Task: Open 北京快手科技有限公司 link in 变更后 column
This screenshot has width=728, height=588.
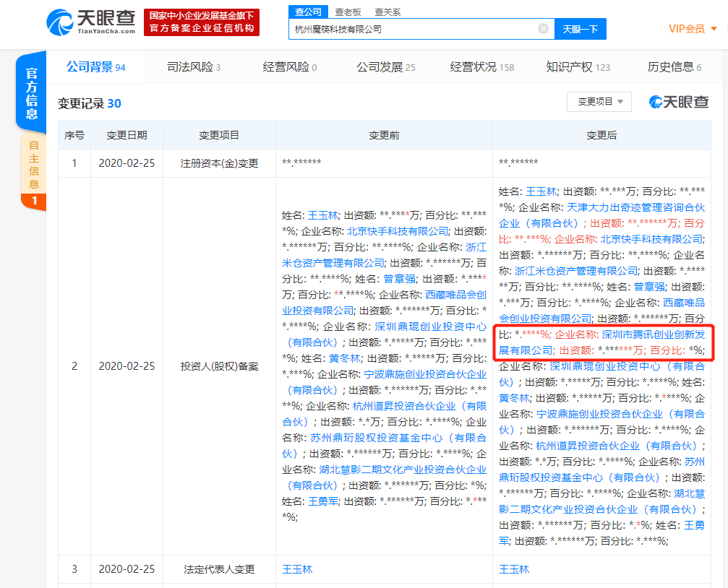Action: (x=651, y=239)
